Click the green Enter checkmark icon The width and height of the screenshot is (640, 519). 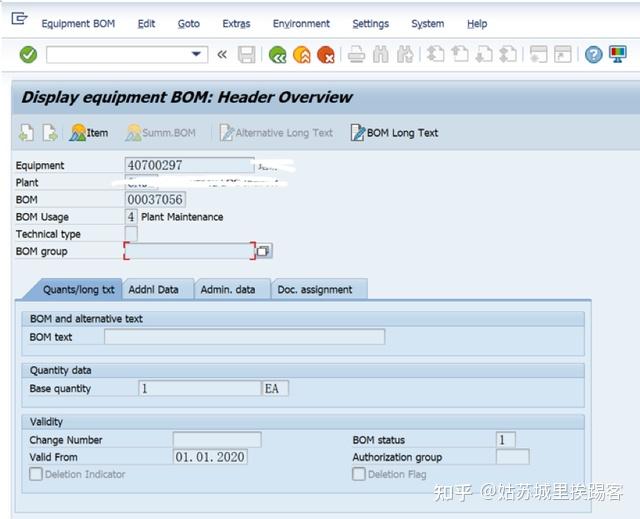(x=28, y=54)
